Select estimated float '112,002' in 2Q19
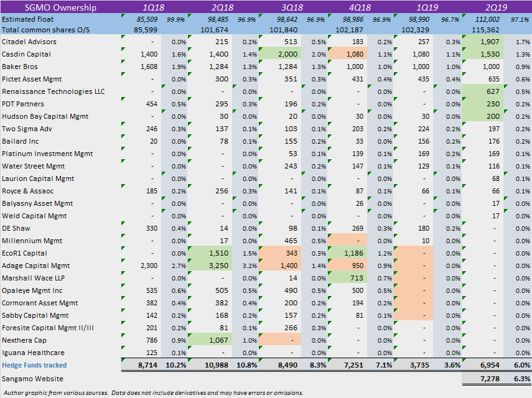This screenshot has width=532, height=398. point(487,19)
